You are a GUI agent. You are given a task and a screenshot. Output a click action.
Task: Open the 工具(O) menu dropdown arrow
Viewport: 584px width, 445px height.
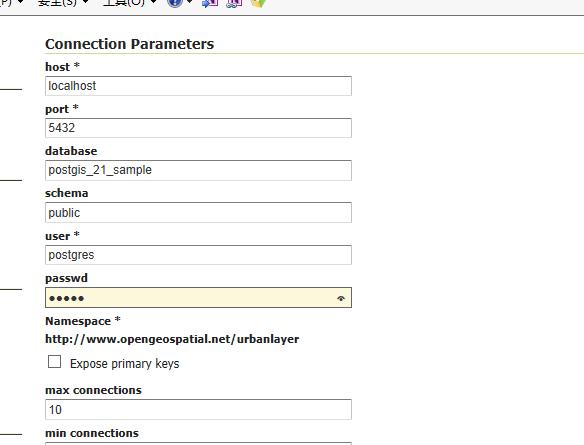point(153,2)
